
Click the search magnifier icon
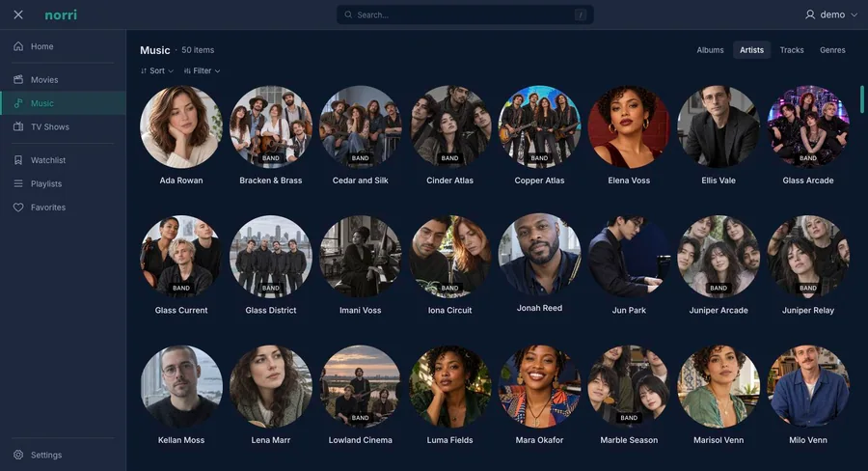348,15
